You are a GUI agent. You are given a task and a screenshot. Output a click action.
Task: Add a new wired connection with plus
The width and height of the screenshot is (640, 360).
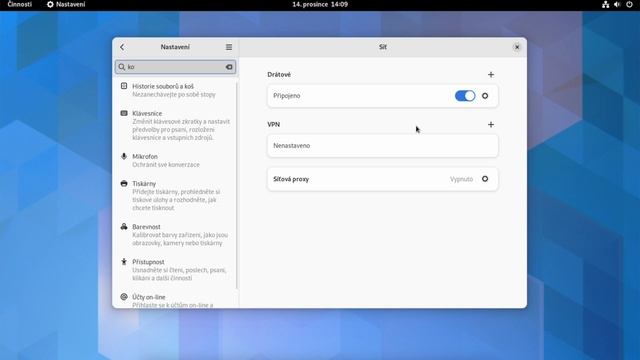coord(491,75)
